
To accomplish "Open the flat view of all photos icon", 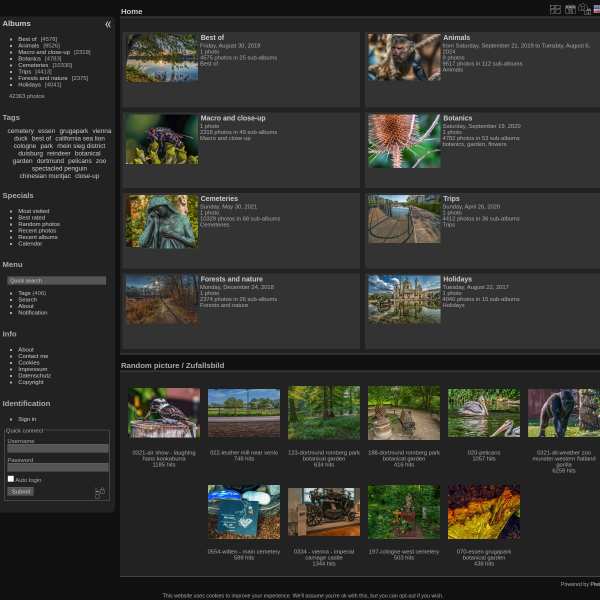I will coord(555,9).
